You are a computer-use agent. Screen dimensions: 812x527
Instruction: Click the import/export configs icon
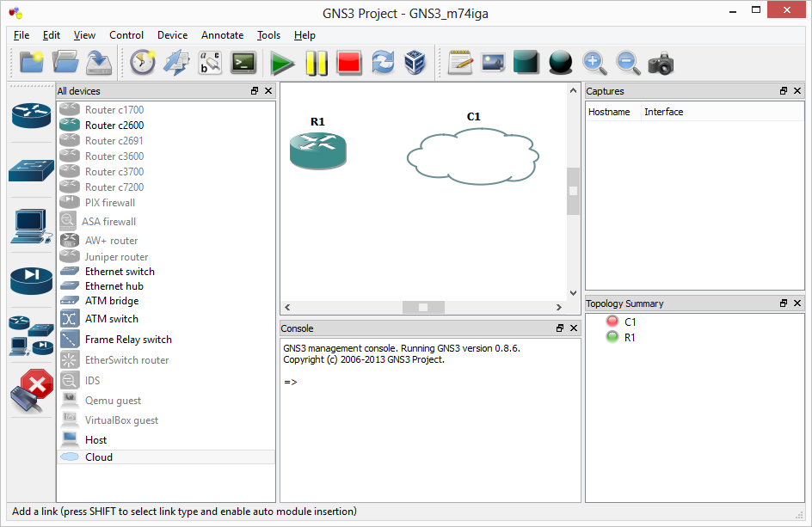[x=176, y=63]
